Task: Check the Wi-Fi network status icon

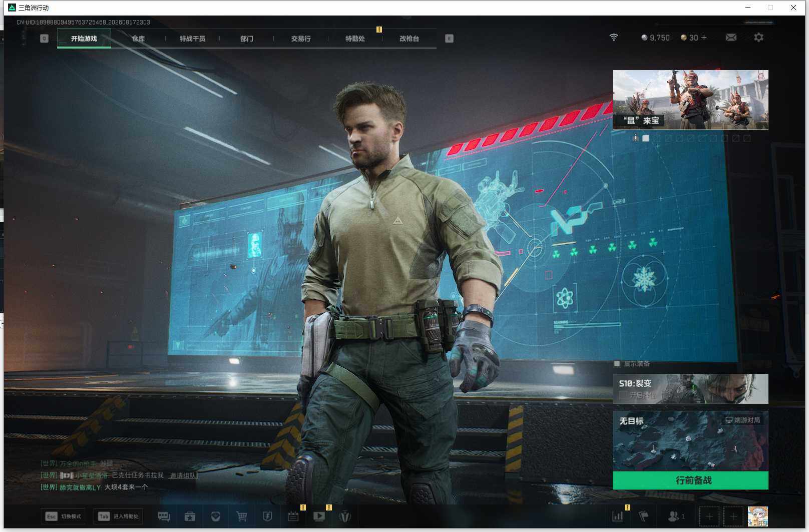Action: point(614,38)
